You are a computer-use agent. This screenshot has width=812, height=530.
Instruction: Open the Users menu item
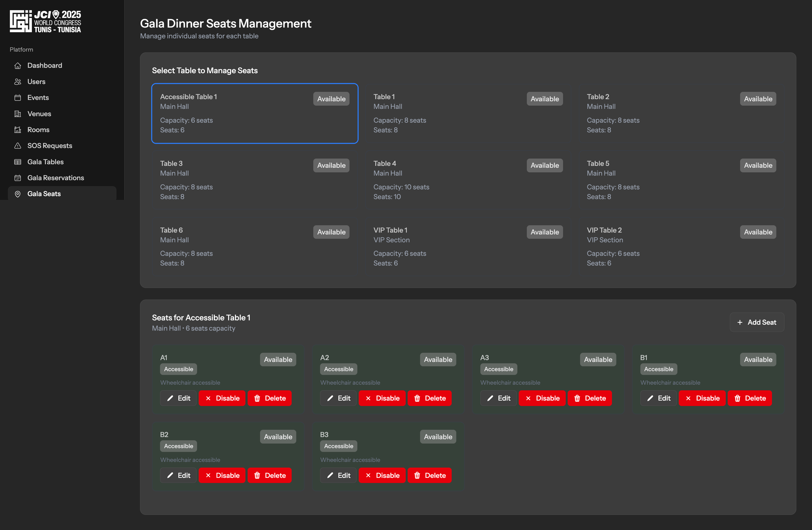click(62, 82)
